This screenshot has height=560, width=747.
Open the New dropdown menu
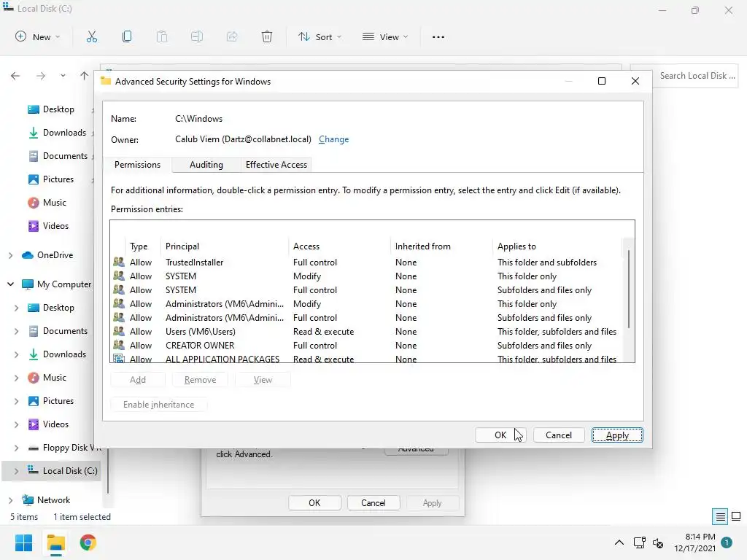pos(38,36)
